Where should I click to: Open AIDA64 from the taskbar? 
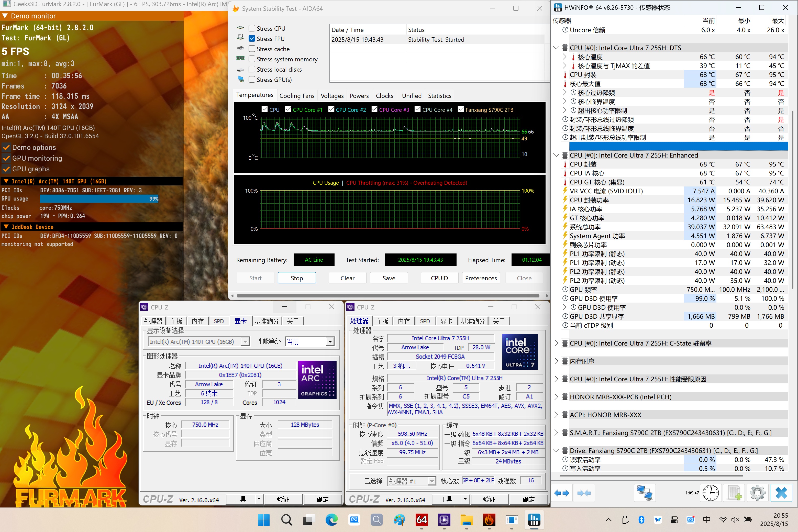[x=422, y=520]
